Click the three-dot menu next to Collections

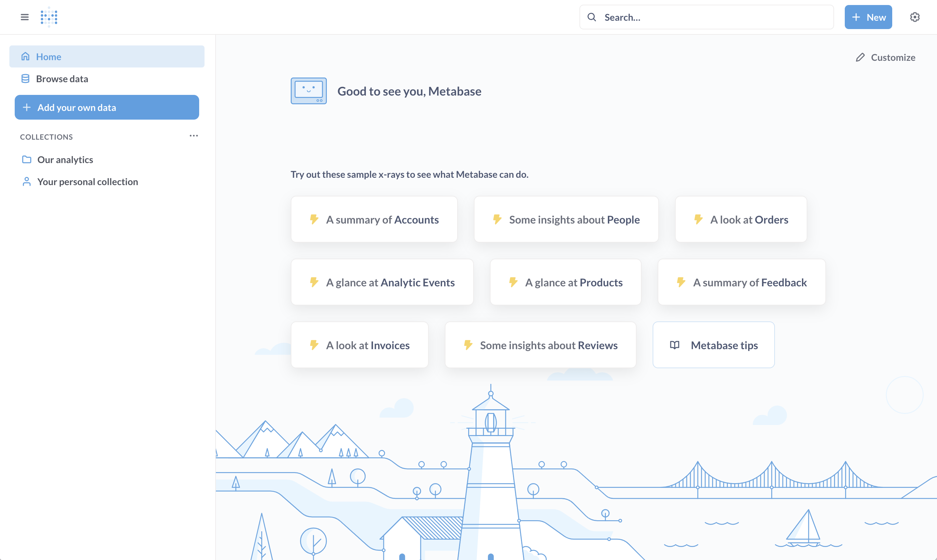pyautogui.click(x=194, y=136)
